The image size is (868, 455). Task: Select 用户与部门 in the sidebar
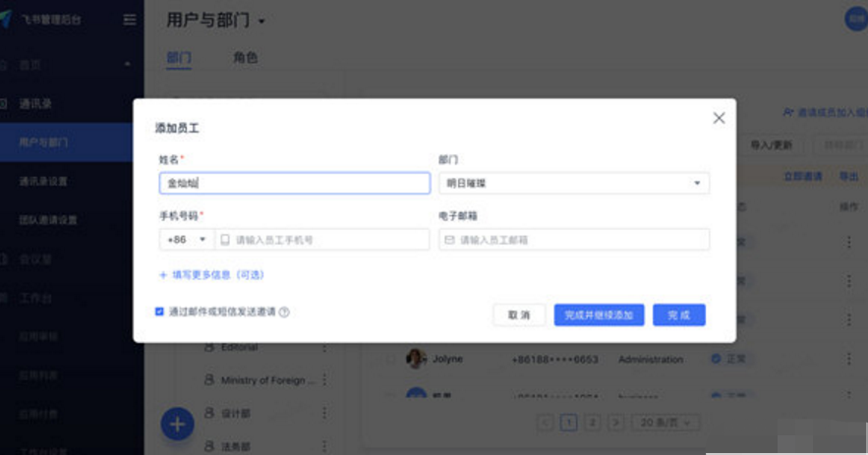(43, 142)
